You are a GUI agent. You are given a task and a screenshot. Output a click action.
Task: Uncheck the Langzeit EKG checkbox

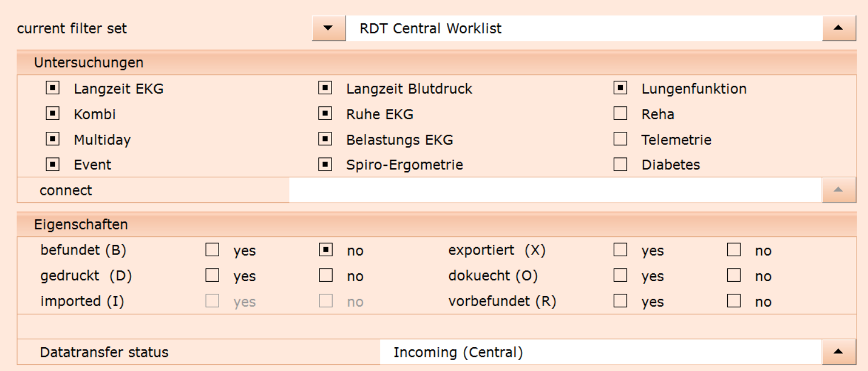click(x=52, y=88)
